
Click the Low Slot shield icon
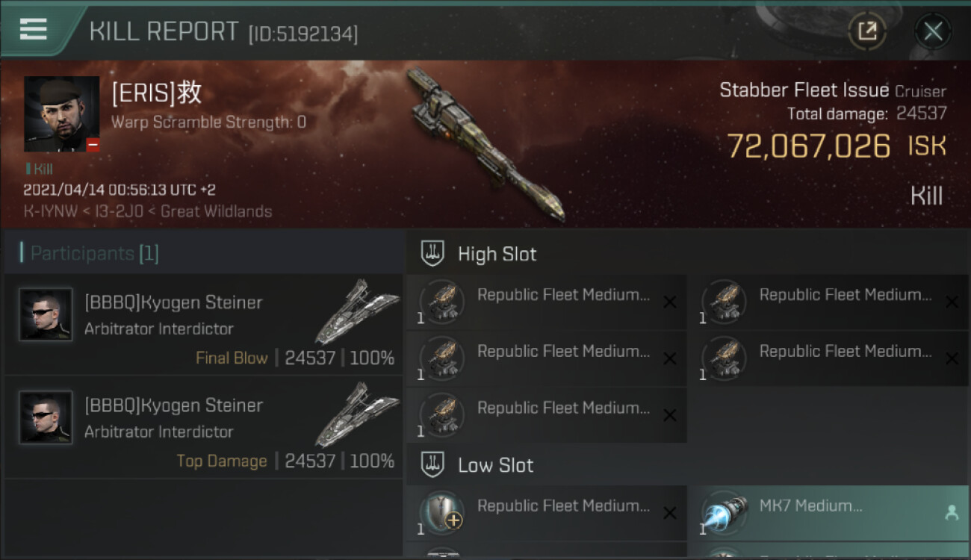433,464
